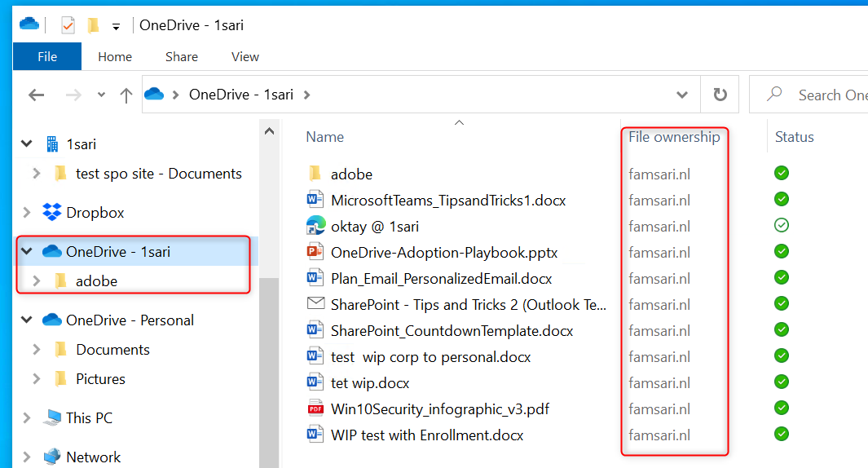Click OneDrive cloud icon in address bar

154,94
